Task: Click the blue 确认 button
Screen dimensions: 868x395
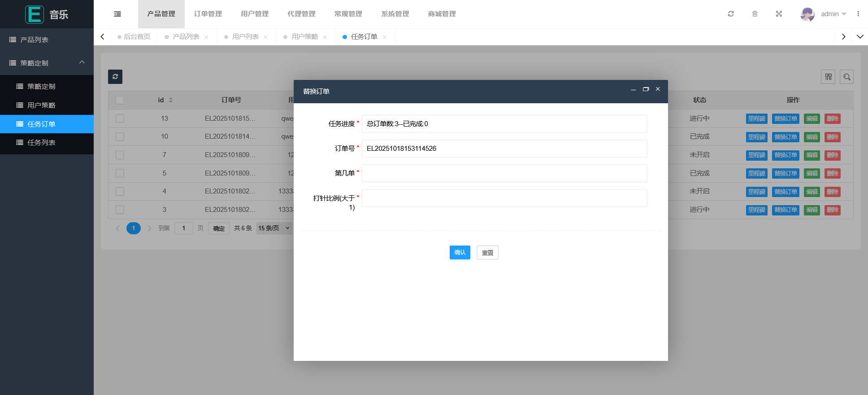Action: pos(460,252)
